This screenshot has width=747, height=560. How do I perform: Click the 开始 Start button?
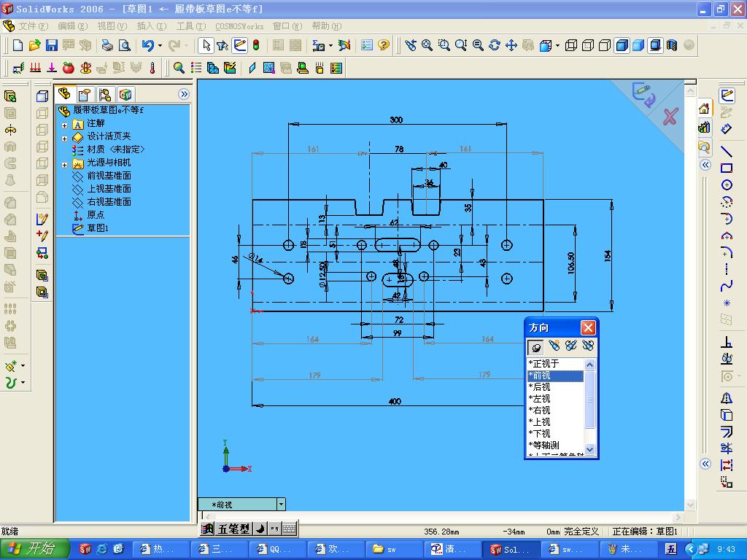click(34, 549)
